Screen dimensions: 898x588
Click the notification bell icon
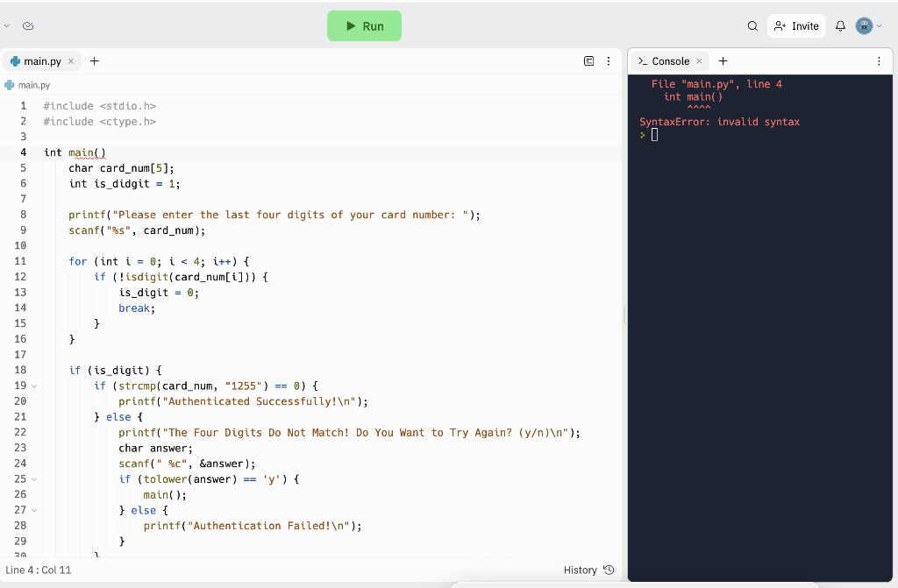click(x=839, y=26)
